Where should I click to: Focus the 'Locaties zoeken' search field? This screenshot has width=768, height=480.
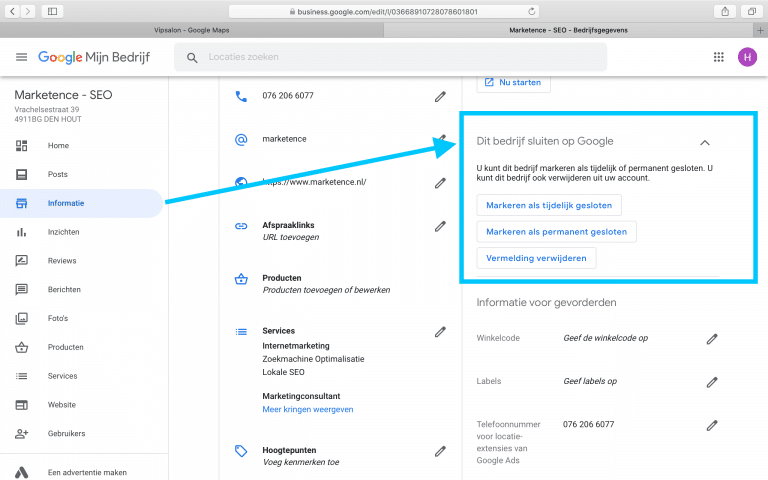click(x=400, y=57)
